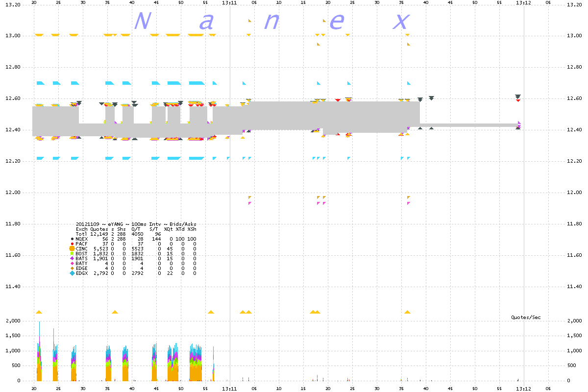588x392 pixels.
Task: Click the 'Quotes' column header in legend
Action: (x=99, y=229)
